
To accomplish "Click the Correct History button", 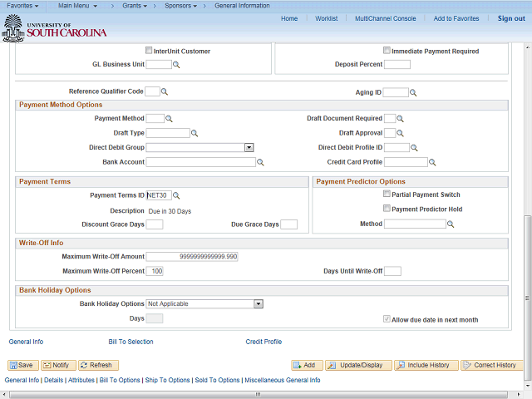I will click(x=492, y=365).
